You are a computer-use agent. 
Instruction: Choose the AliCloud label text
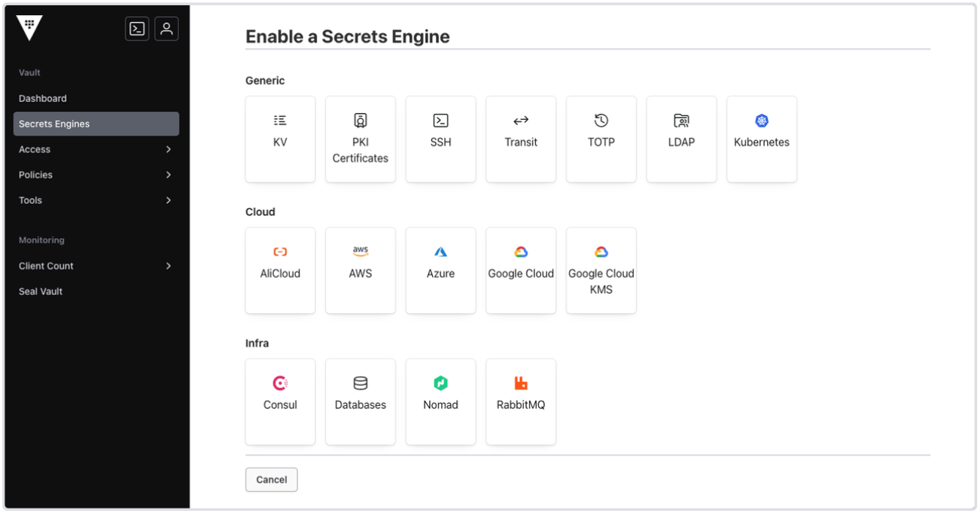pyautogui.click(x=280, y=273)
